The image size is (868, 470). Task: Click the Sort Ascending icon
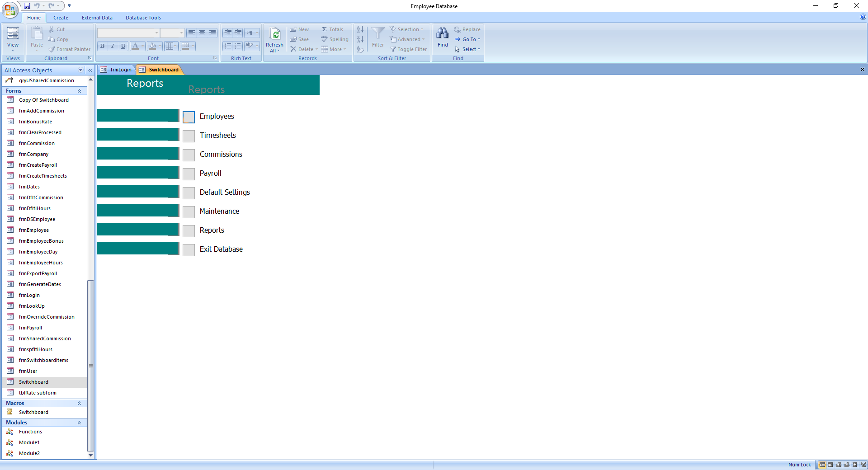coord(360,29)
